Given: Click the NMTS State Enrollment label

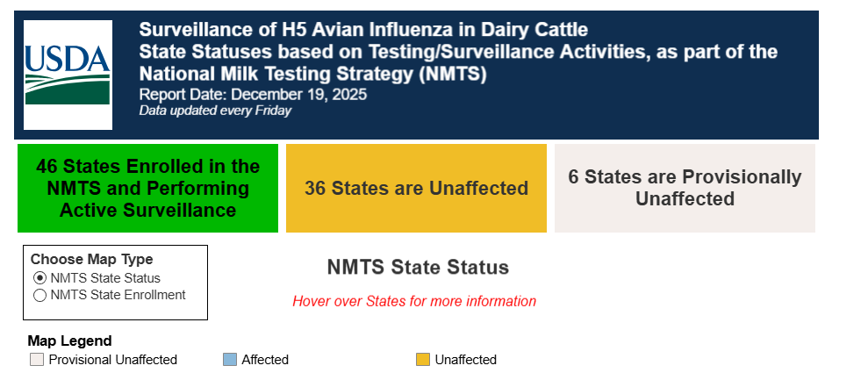Looking at the screenshot, I should 118,295.
